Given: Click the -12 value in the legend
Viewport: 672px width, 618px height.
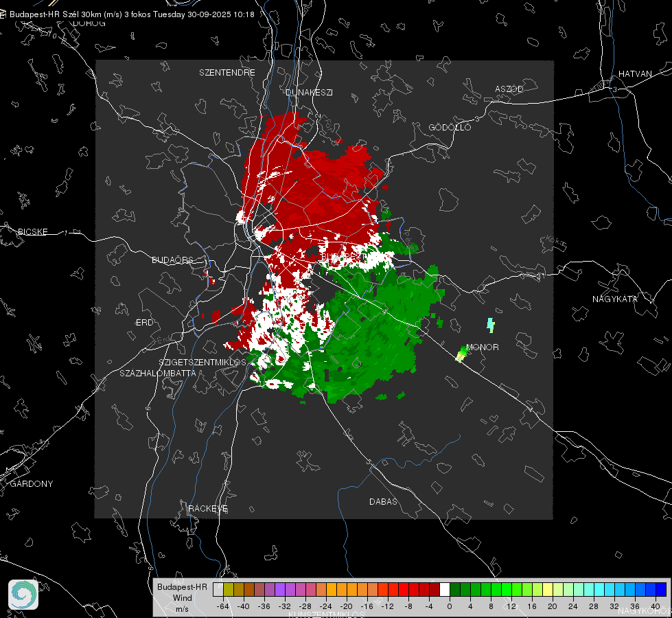Looking at the screenshot, I should (x=387, y=606).
